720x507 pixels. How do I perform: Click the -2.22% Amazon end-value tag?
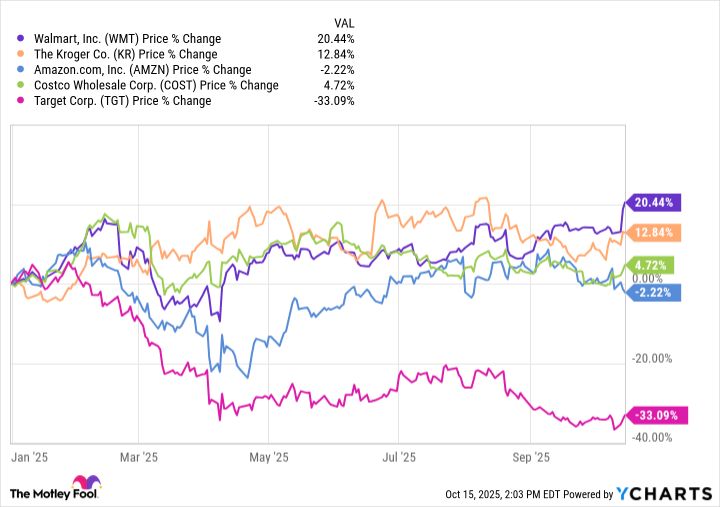pyautogui.click(x=654, y=291)
